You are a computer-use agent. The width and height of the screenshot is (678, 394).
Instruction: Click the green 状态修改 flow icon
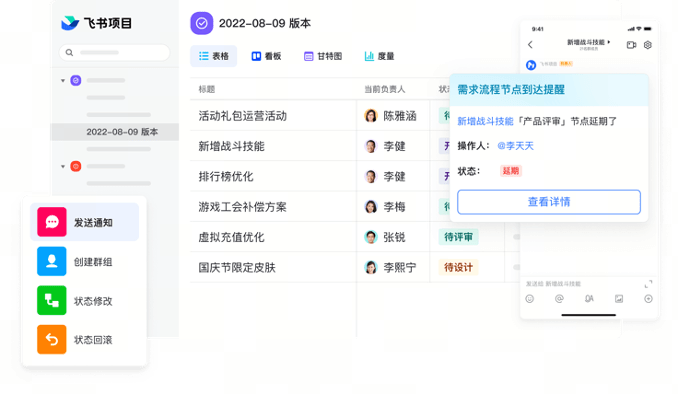coord(52,300)
